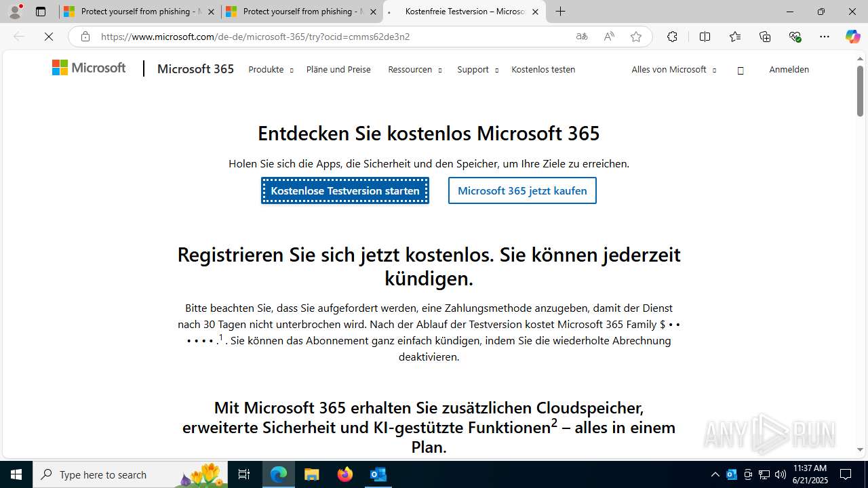Show hidden system tray icons
The image size is (868, 488).
[715, 474]
